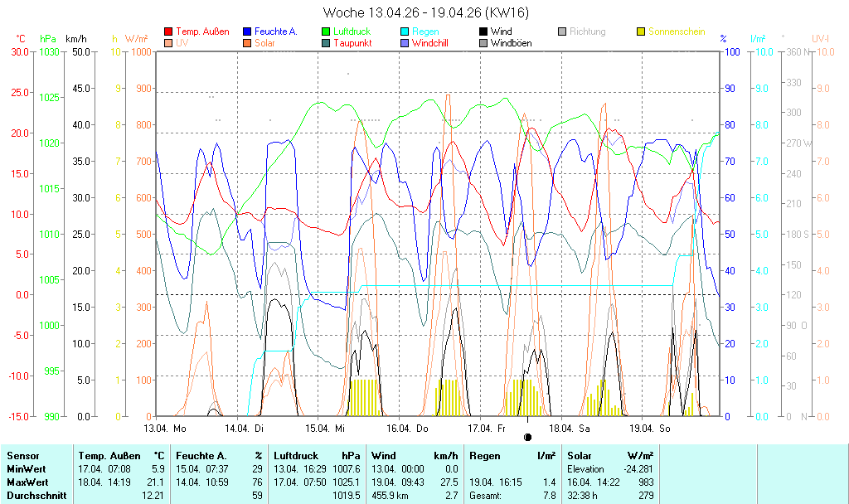Click the Taupunkt legend square
The image size is (849, 504).
pos(327,43)
